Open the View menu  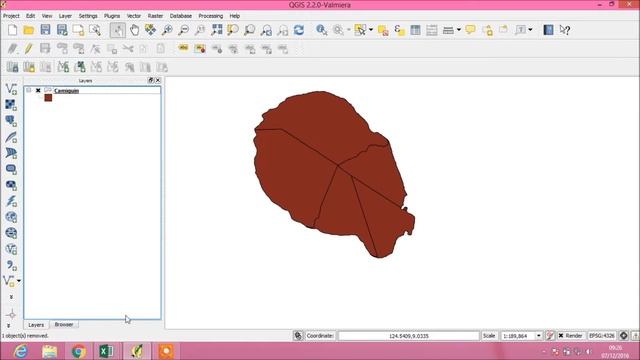pos(47,16)
